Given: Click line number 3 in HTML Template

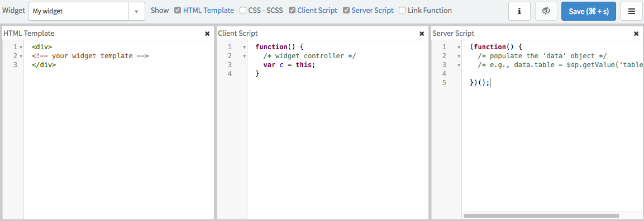Looking at the screenshot, I should [15, 65].
